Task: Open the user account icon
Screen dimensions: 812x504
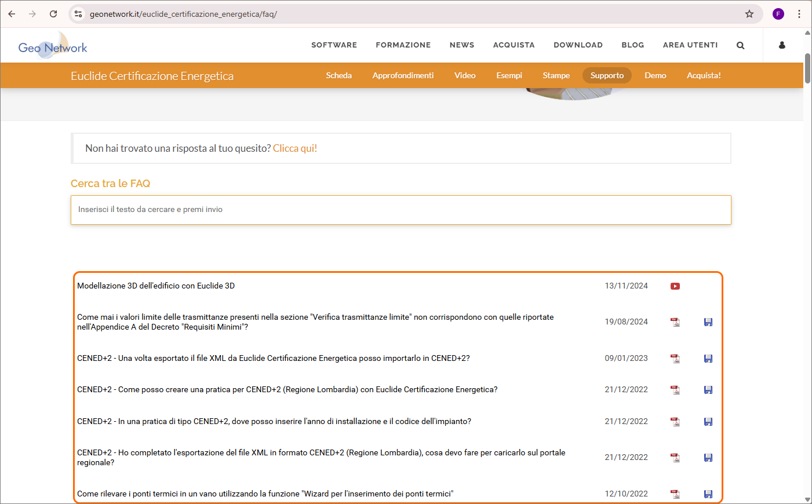Action: click(x=782, y=45)
